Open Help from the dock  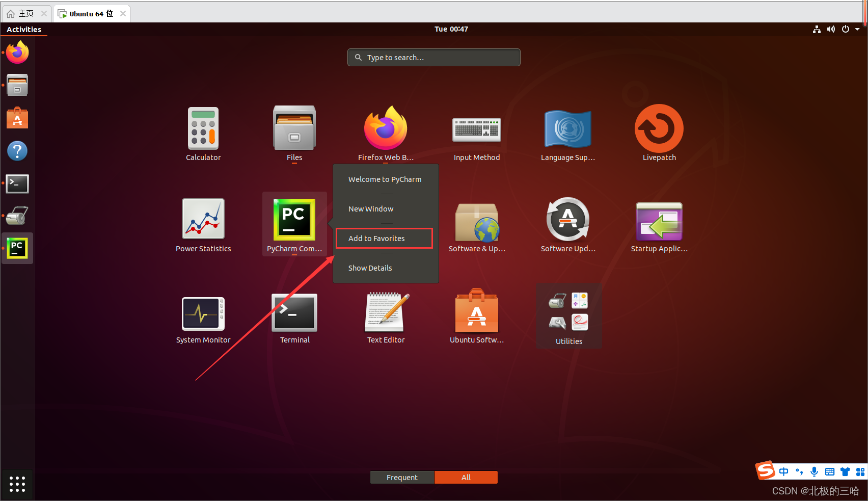click(17, 151)
